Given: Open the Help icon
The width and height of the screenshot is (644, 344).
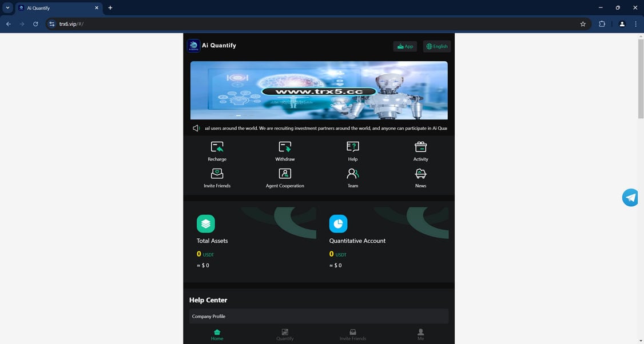Looking at the screenshot, I should [x=353, y=147].
